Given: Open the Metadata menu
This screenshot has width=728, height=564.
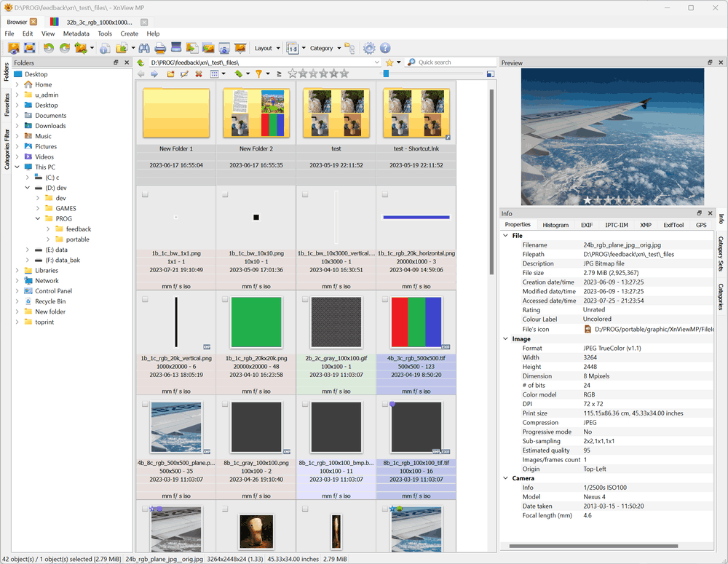Looking at the screenshot, I should click(76, 33).
